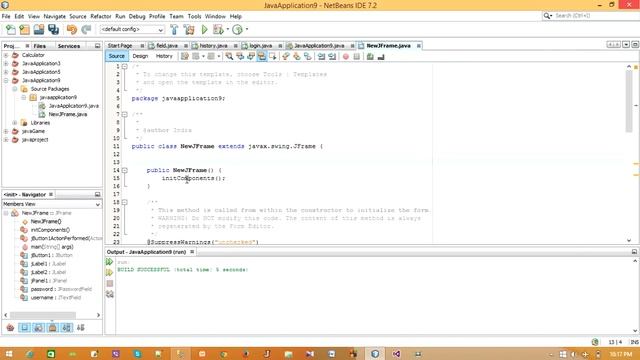This screenshot has width=640, height=360.
Task: Switch to the history.java tab
Action: [x=213, y=46]
